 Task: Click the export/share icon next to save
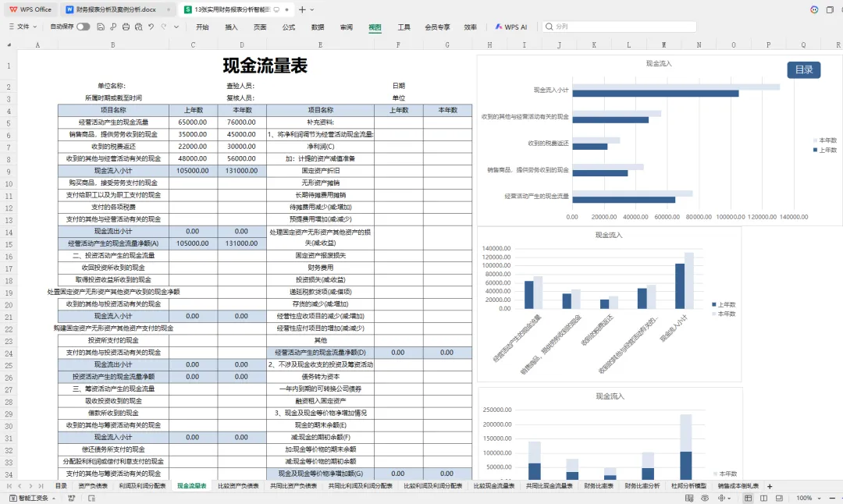(x=113, y=27)
